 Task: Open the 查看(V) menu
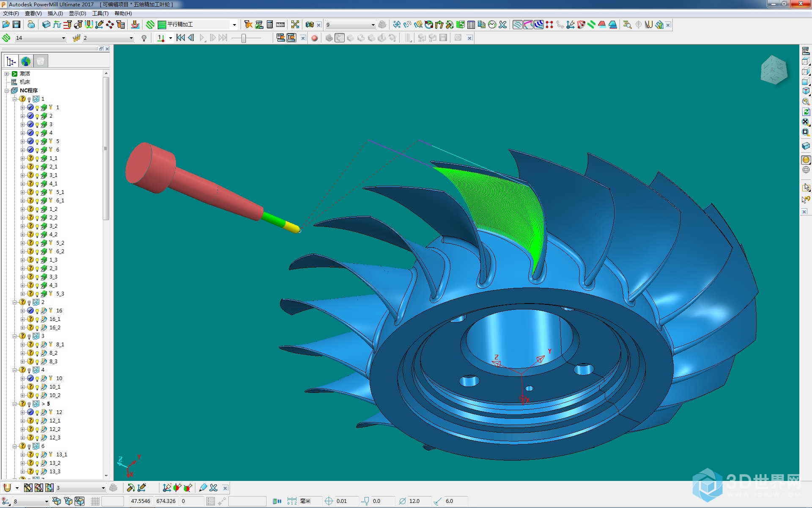[x=33, y=14]
